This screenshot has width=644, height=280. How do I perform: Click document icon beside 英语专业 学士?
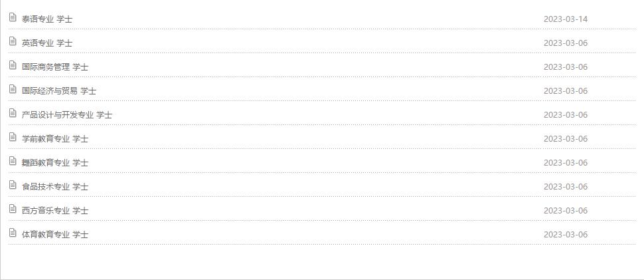pos(13,41)
